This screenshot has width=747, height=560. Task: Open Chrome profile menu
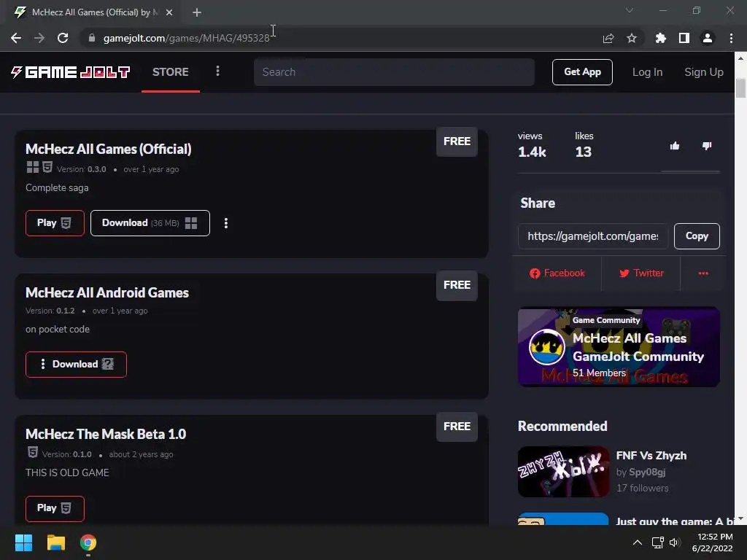click(708, 38)
